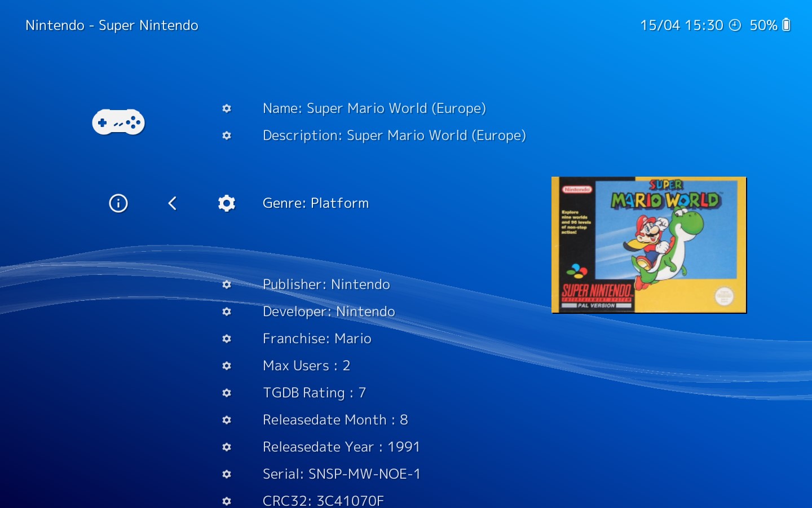812x508 pixels.
Task: Select the Nintendo - Super Nintendo title
Action: tap(112, 25)
